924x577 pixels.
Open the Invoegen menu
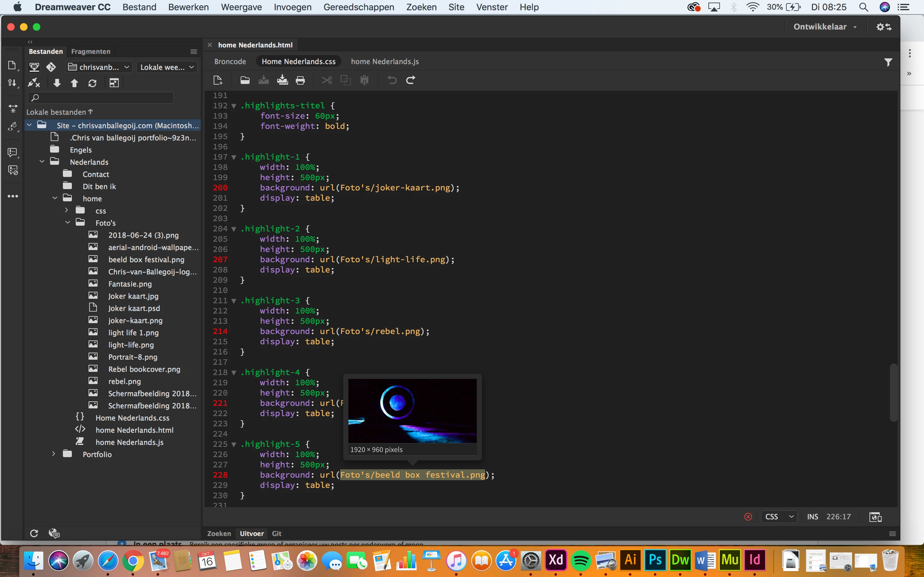[x=293, y=7]
